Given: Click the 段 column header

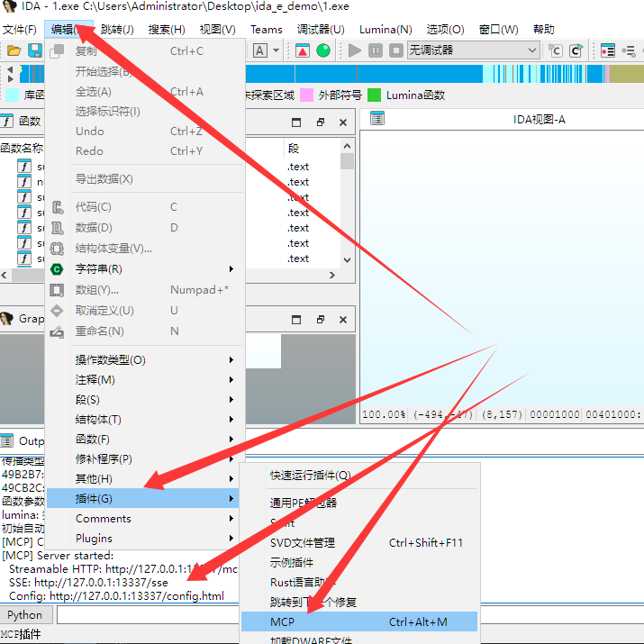Looking at the screenshot, I should point(294,149).
